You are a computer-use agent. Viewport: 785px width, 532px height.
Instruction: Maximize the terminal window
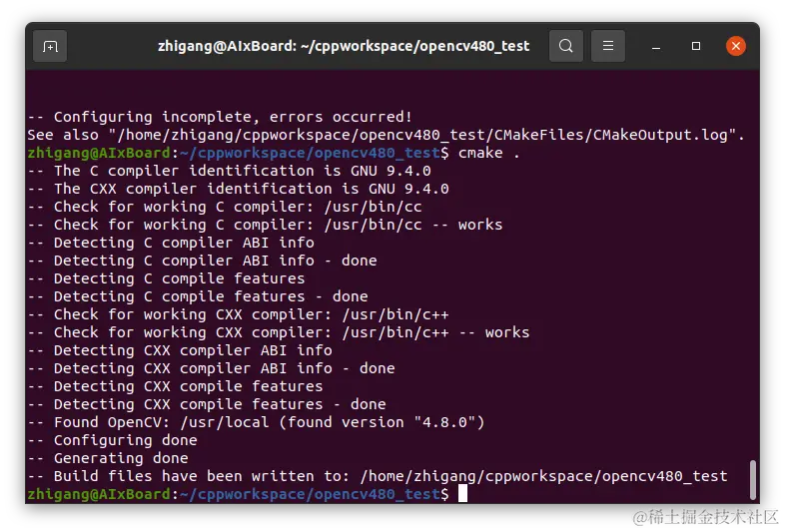695,46
